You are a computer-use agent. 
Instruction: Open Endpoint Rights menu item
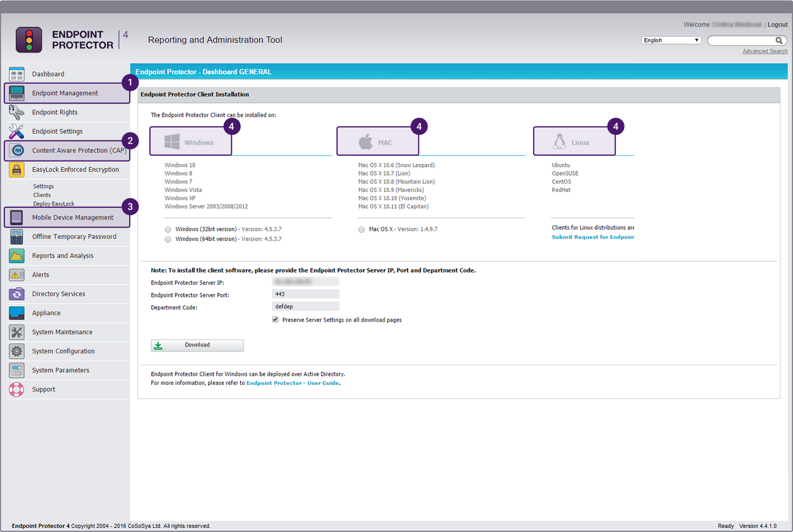pyautogui.click(x=55, y=112)
